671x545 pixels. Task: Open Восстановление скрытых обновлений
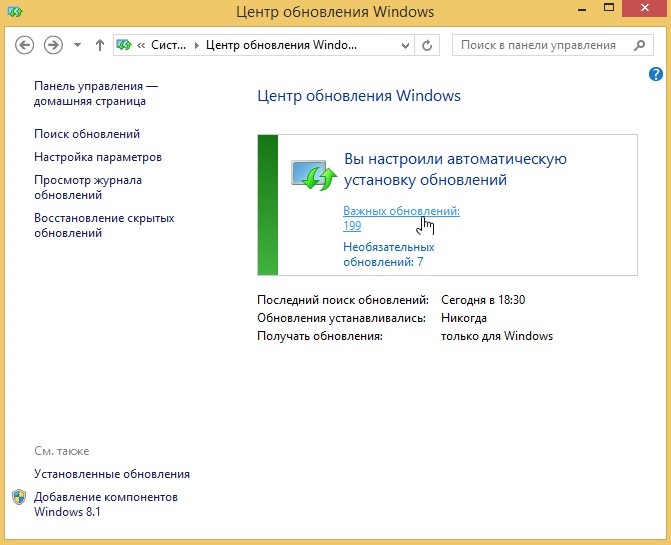coord(104,225)
